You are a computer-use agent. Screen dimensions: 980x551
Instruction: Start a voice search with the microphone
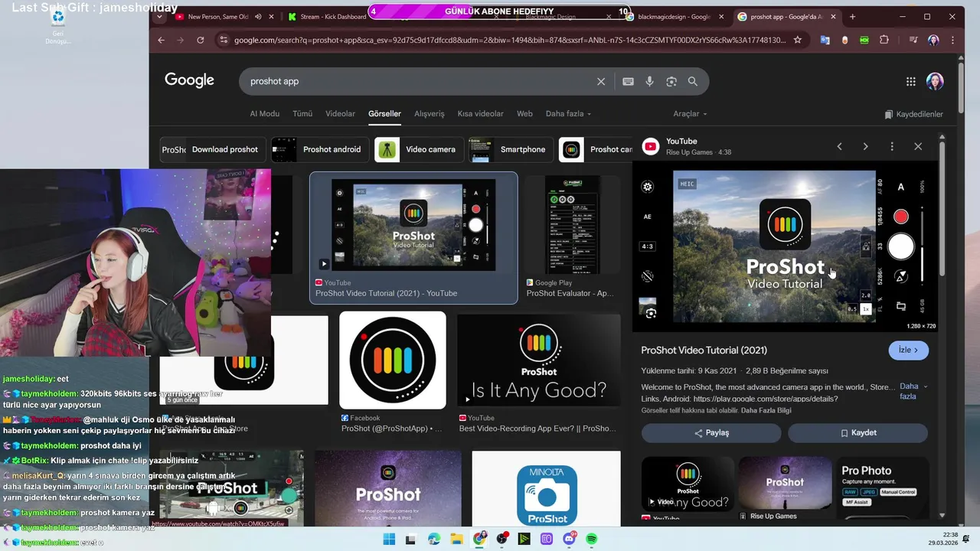(649, 81)
